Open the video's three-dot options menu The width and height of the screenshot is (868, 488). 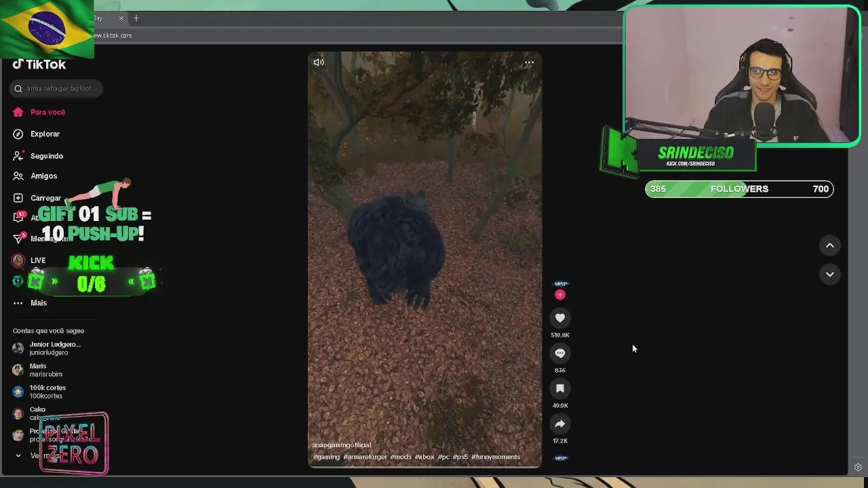click(x=529, y=63)
